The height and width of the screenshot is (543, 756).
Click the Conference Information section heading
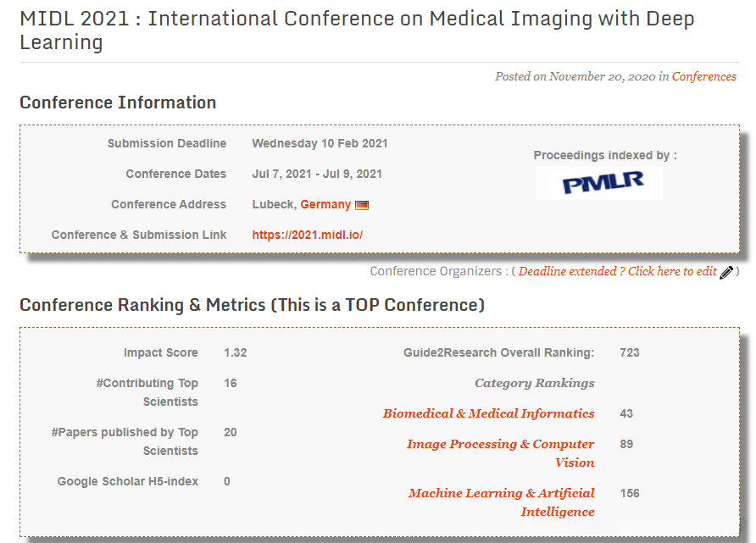point(118,103)
